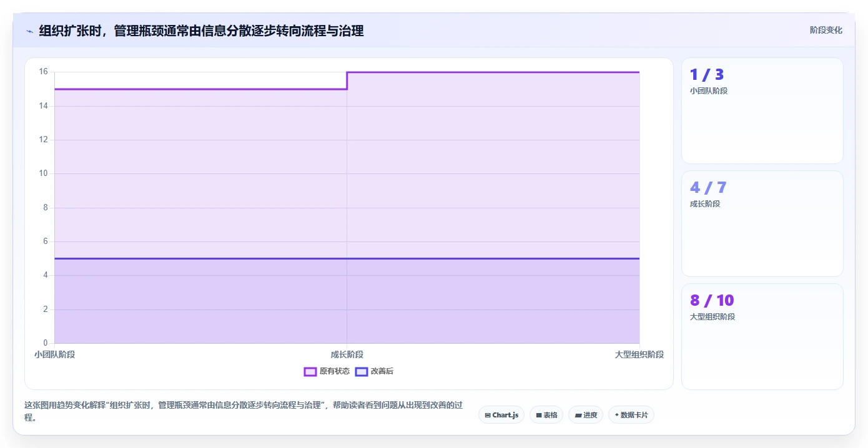Click the y-axis value 2
868x448 pixels.
tap(45, 309)
